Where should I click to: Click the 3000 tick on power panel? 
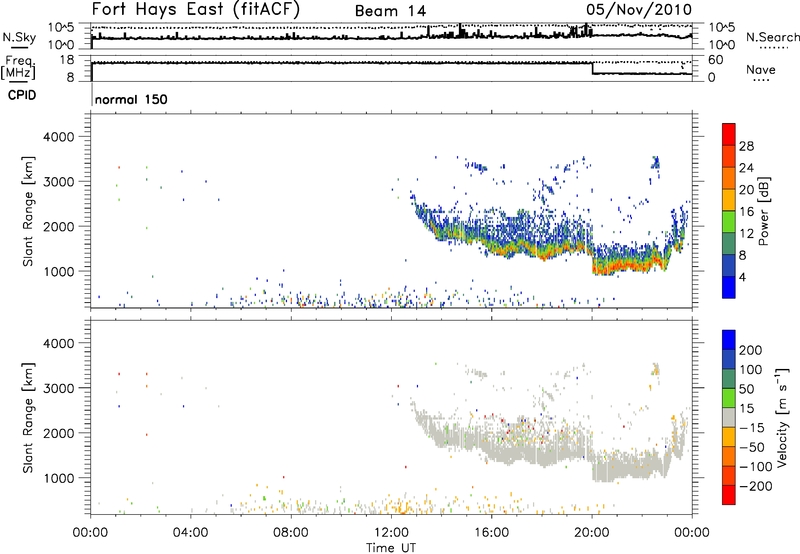click(x=59, y=182)
